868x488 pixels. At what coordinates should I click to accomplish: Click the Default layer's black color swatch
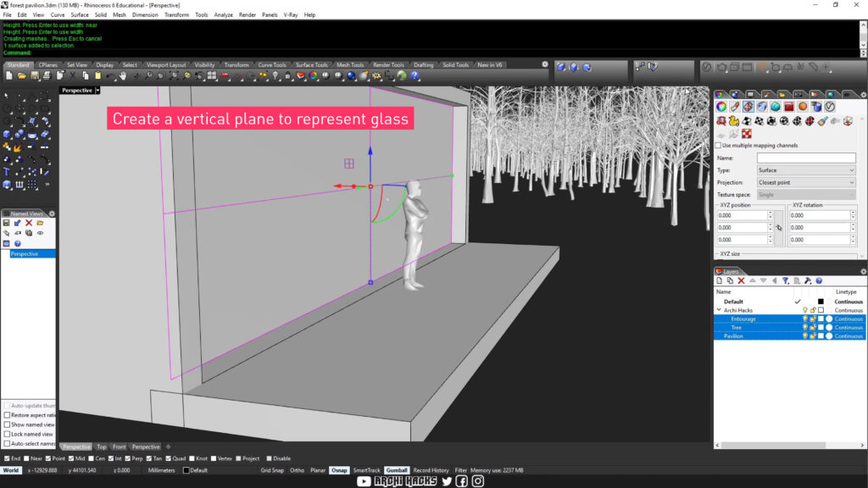[x=821, y=302]
